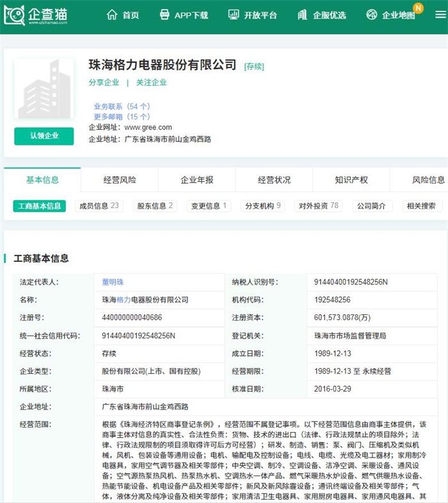The image size is (448, 503).
Task: Click the 关注企业 link
Action: tap(151, 83)
